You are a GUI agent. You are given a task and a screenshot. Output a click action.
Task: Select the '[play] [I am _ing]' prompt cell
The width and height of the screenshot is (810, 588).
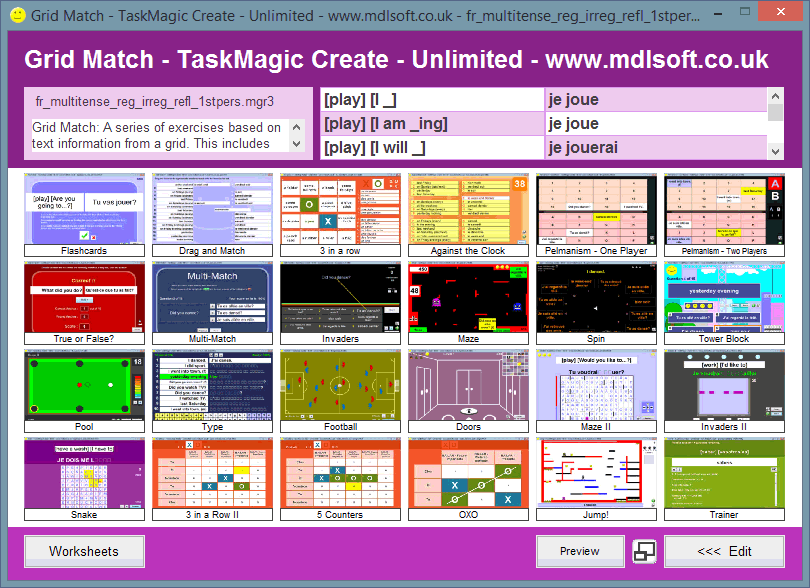432,123
